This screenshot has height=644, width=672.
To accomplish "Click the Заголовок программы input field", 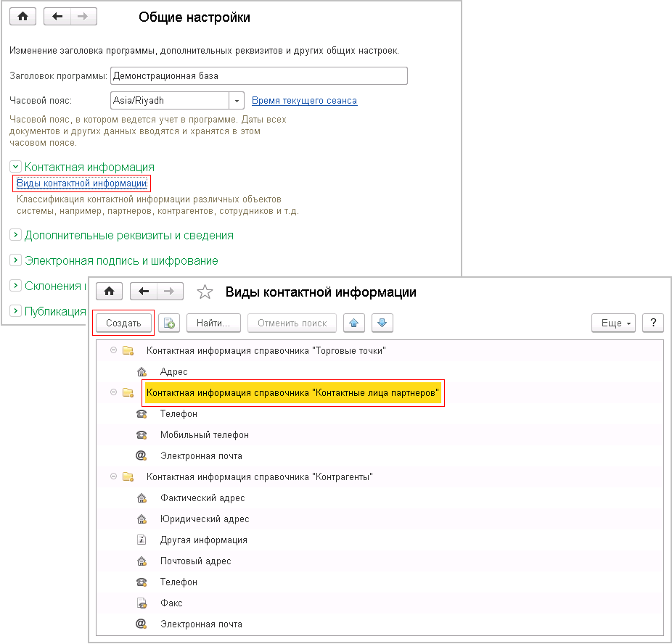I will (258, 75).
